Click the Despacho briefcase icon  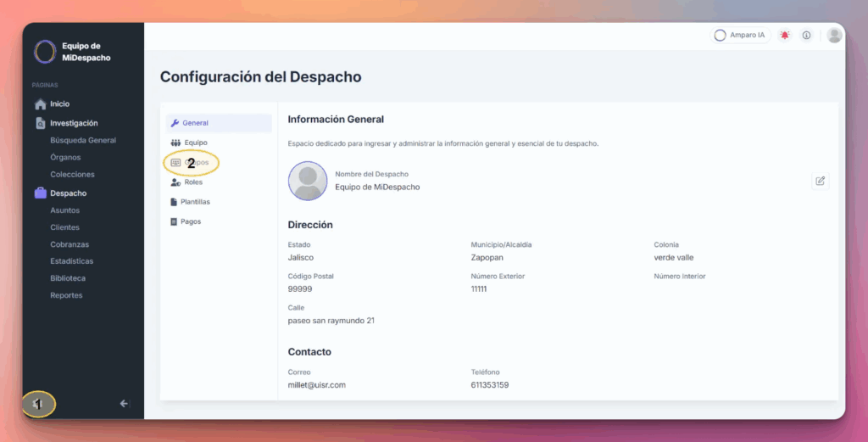[40, 193]
